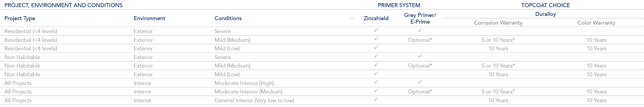Click Optional* in the Residential Mild (Medium) row
This screenshot has width=644, height=107.
tap(420, 40)
